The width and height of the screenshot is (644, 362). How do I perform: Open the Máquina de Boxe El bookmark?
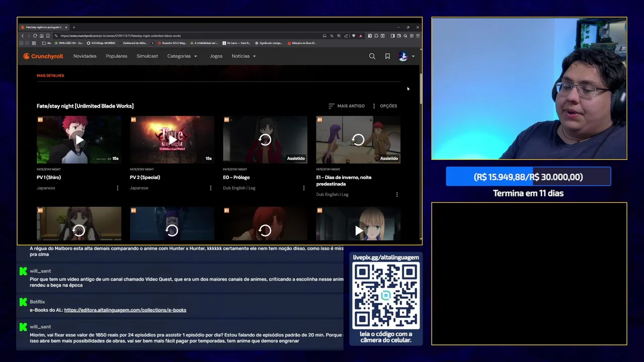pyautogui.click(x=302, y=43)
